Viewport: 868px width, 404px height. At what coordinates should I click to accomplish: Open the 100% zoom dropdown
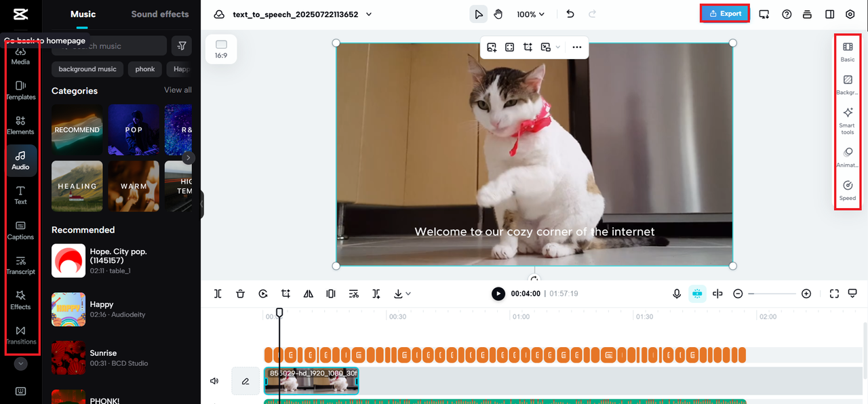tap(530, 14)
